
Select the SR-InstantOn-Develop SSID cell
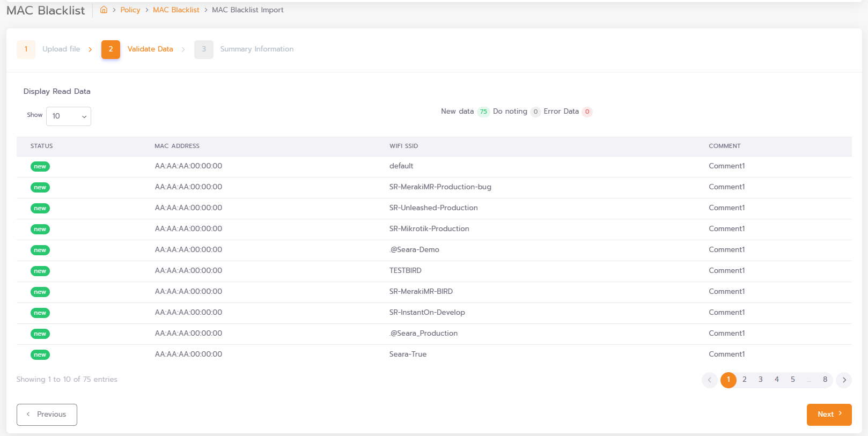427,313
